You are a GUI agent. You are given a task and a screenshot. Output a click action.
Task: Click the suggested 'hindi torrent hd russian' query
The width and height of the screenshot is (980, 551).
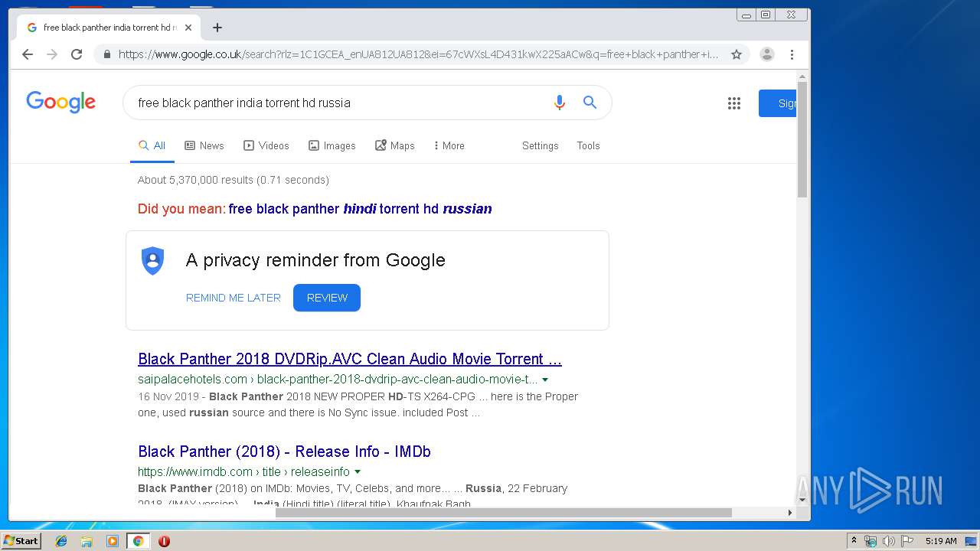click(x=360, y=209)
